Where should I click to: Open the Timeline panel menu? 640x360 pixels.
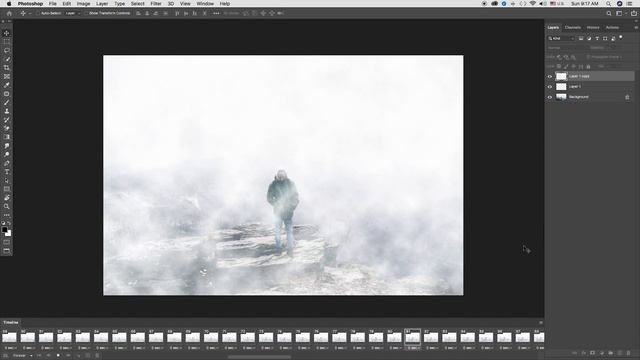(541, 322)
